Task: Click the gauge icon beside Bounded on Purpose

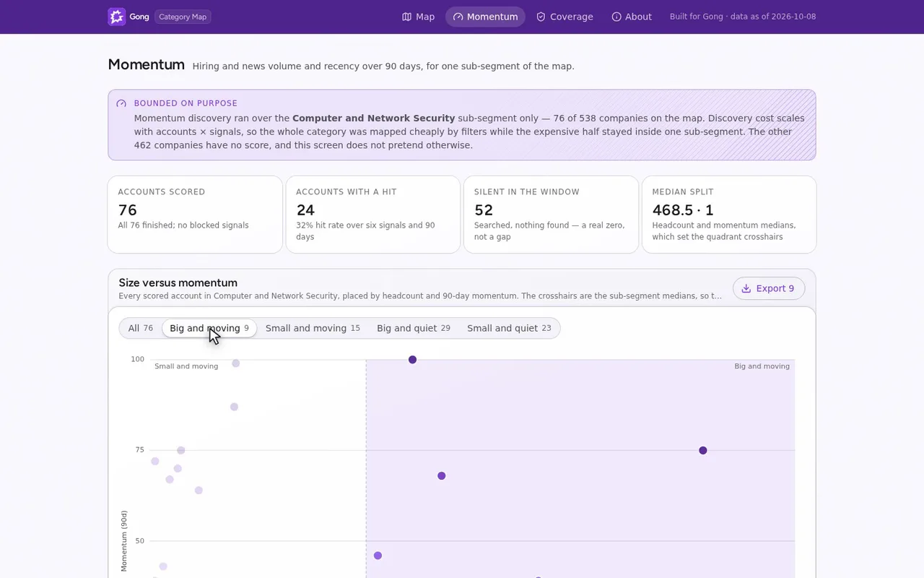Action: pos(121,103)
